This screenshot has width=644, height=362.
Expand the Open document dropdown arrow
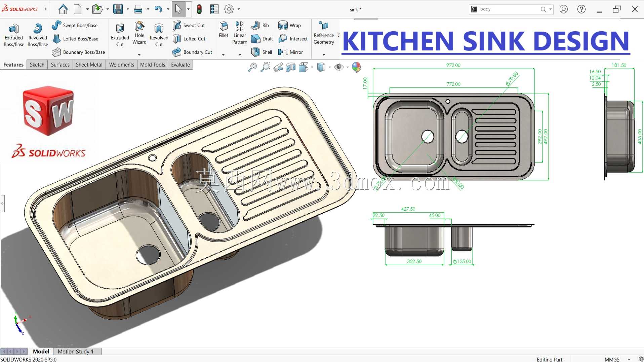(108, 9)
